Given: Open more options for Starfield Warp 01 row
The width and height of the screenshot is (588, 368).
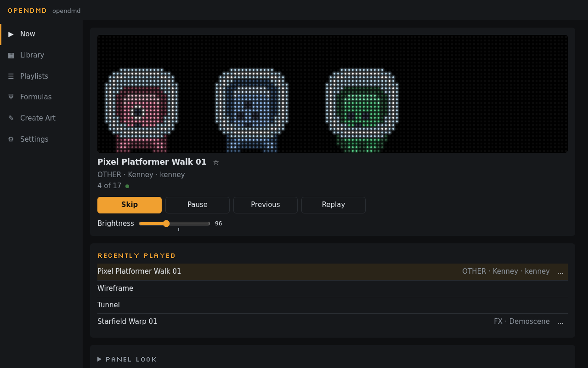Looking at the screenshot, I should [560, 322].
